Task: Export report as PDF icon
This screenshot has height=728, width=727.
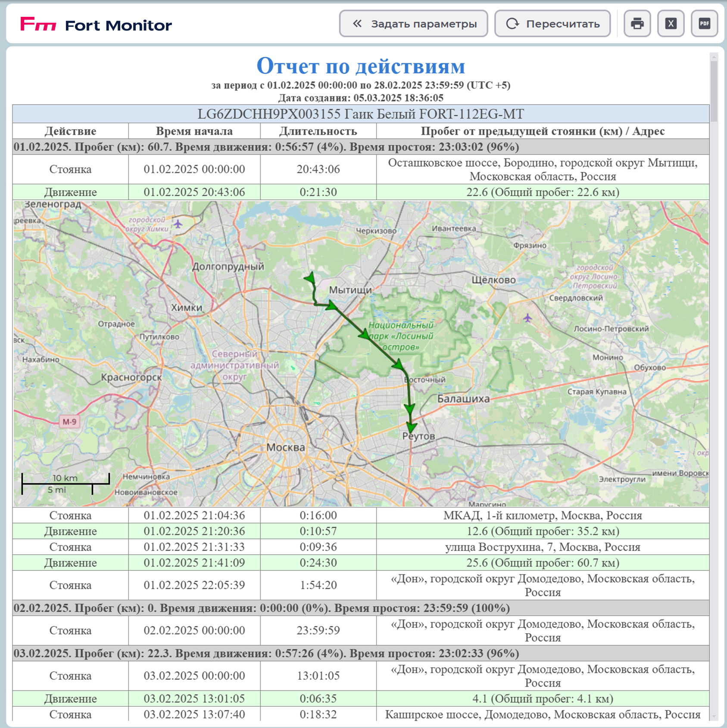Action: [x=704, y=24]
